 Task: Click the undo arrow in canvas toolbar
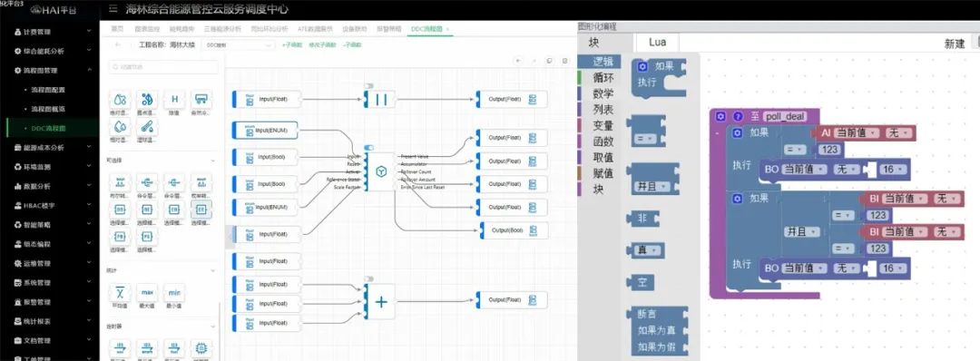click(517, 61)
